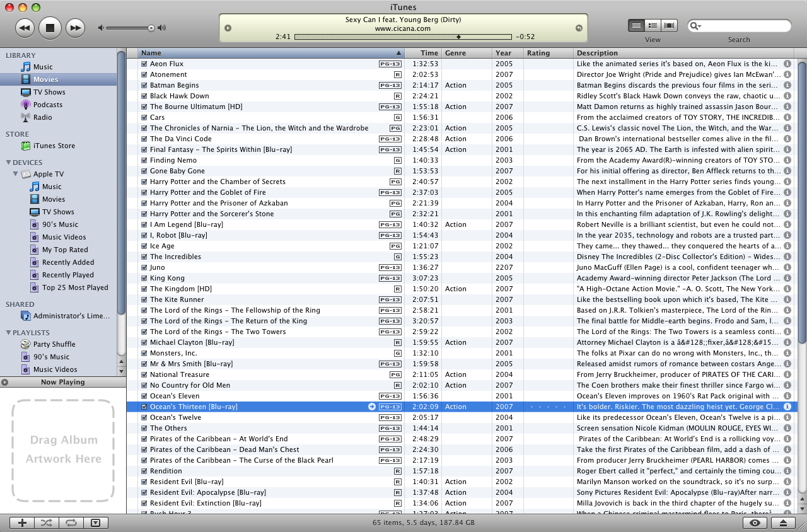This screenshot has height=532, width=807.
Task: Enable shuffle playback
Action: pyautogui.click(x=46, y=523)
